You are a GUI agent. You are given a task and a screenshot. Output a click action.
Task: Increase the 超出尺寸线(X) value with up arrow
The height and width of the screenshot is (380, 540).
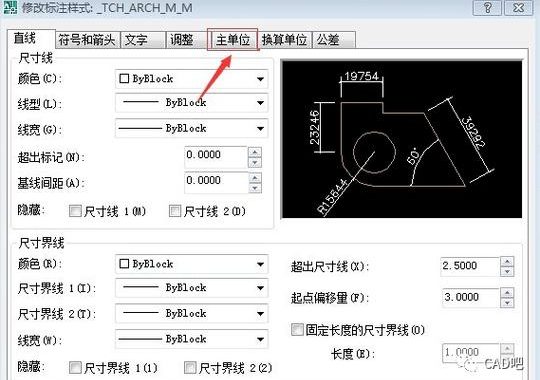pos(507,261)
